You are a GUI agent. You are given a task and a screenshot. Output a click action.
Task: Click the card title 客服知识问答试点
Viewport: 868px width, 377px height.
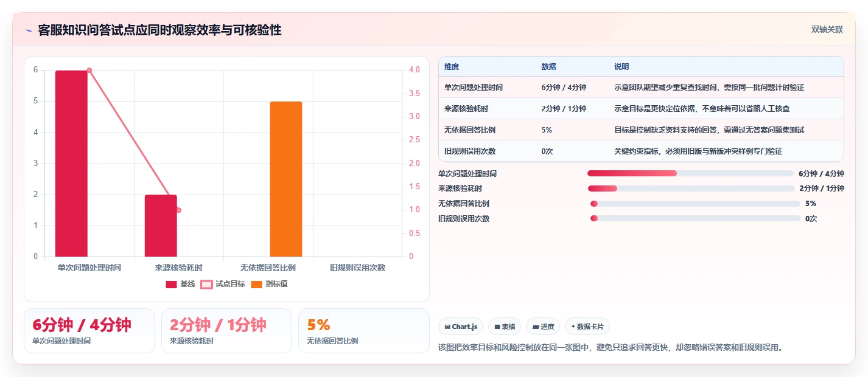[x=159, y=30]
